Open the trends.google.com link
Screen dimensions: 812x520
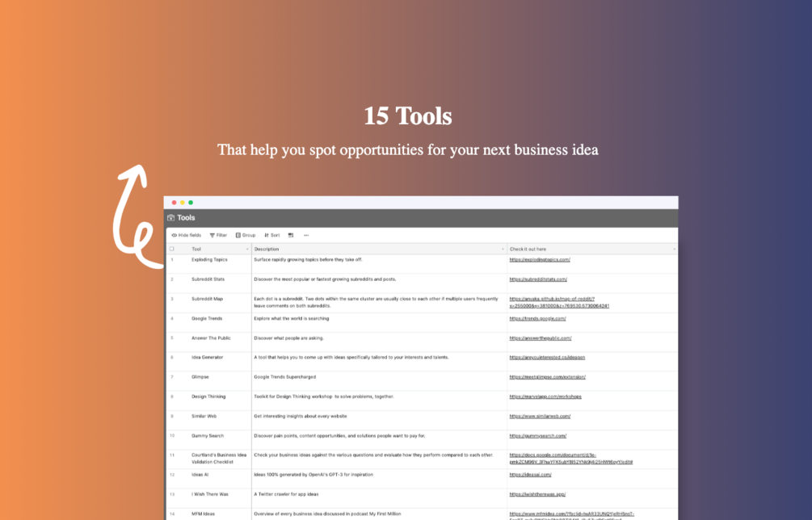(537, 319)
